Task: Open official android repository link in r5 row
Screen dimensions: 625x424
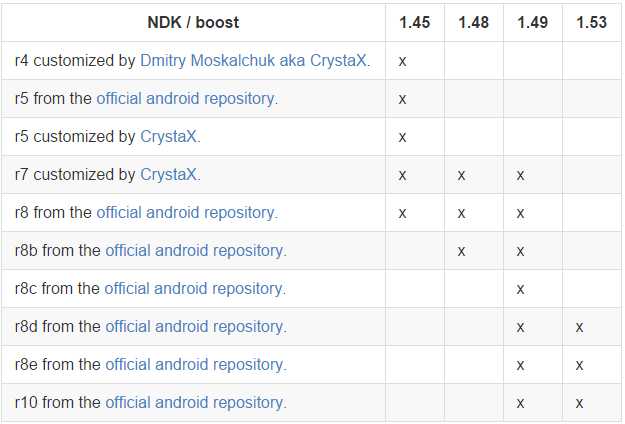Action: click(x=187, y=98)
